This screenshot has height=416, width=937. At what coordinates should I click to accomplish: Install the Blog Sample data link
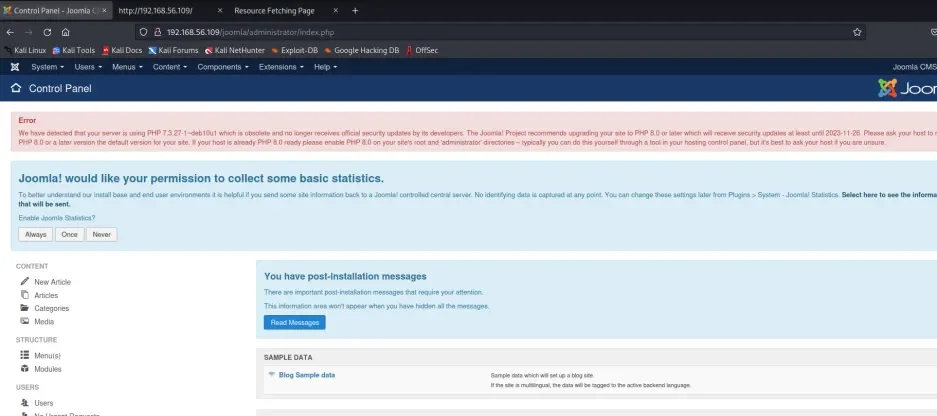pos(306,375)
